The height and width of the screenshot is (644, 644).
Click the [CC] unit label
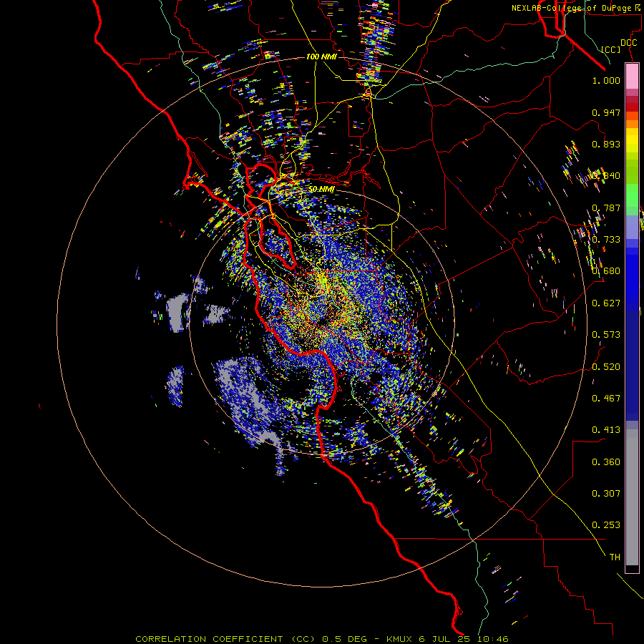pyautogui.click(x=611, y=49)
